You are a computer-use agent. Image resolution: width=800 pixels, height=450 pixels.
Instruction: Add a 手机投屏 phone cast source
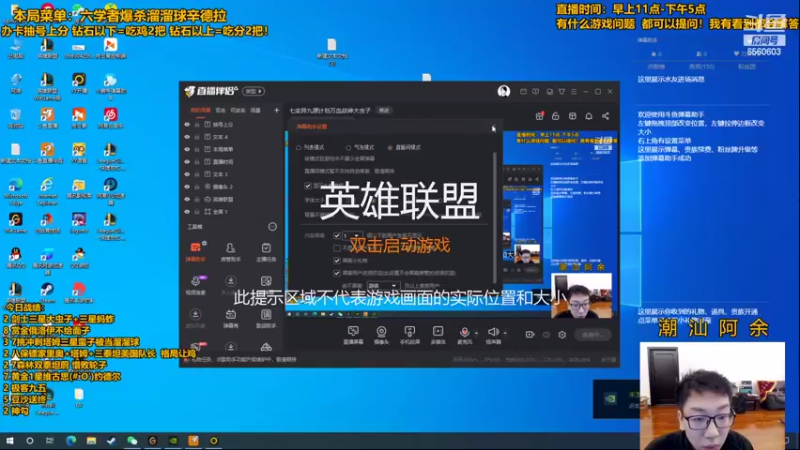pos(410,335)
